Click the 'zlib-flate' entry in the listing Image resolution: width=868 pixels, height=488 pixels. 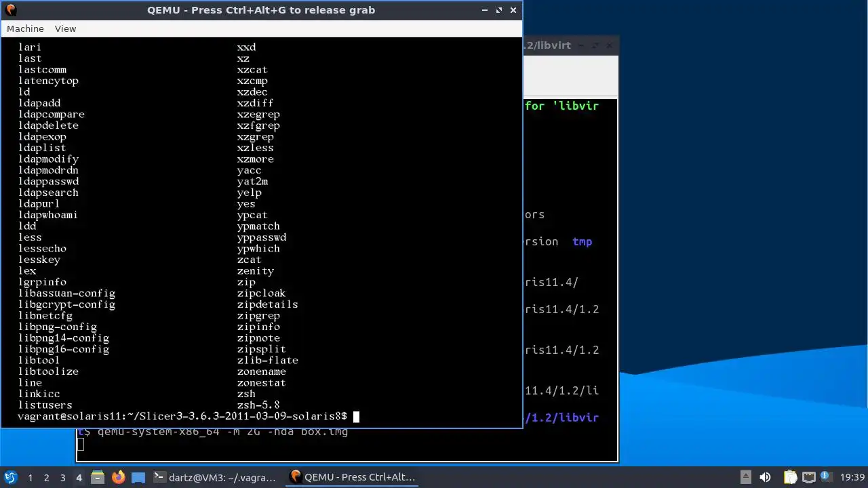point(267,360)
